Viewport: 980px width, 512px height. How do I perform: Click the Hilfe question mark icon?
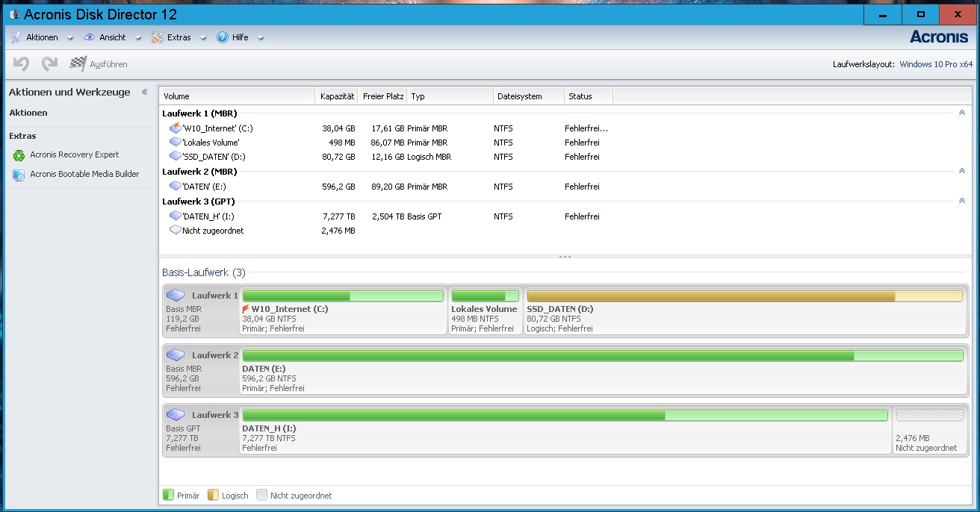click(x=222, y=37)
